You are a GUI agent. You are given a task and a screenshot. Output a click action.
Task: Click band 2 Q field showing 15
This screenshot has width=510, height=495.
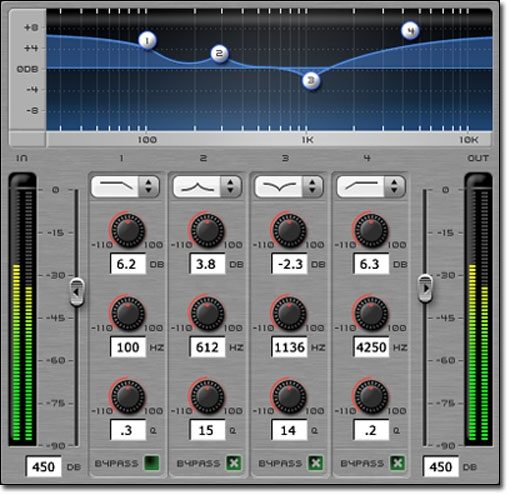point(207,430)
